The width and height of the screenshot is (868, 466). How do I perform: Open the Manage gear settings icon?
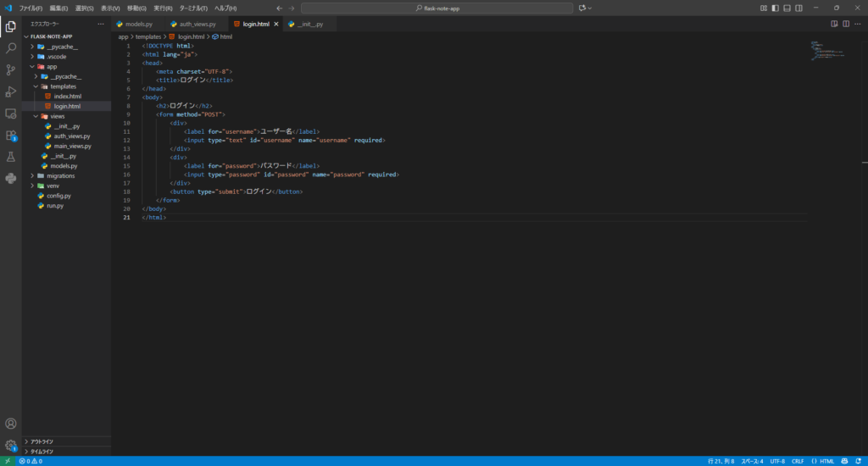tap(11, 445)
